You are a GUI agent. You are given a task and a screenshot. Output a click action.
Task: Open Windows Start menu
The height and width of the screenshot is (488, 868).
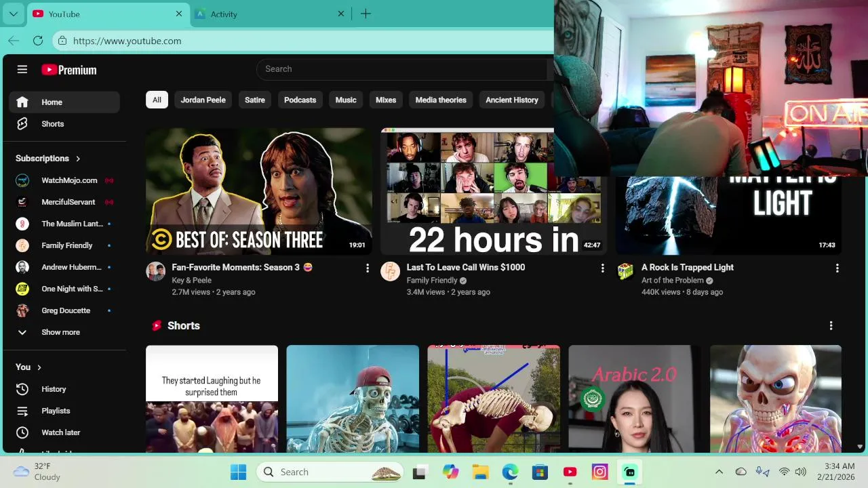pos(239,472)
